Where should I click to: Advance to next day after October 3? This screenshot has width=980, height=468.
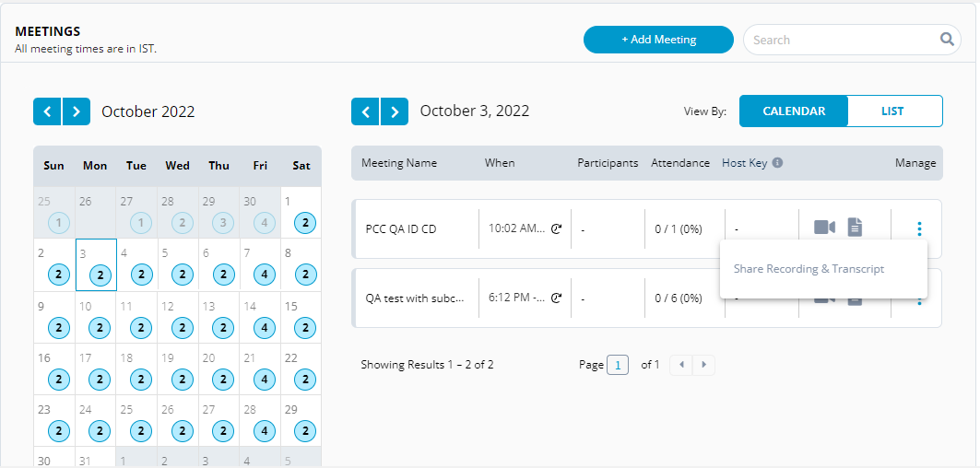[x=395, y=111]
